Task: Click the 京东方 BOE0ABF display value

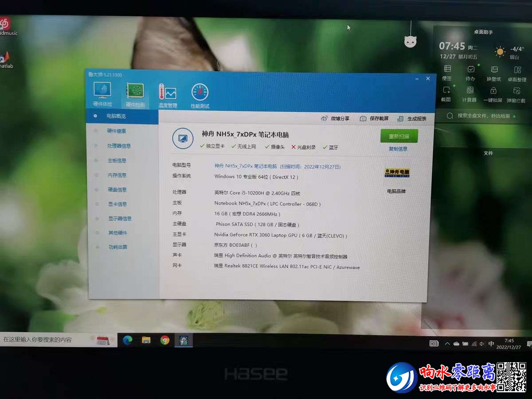Action: pos(235,245)
